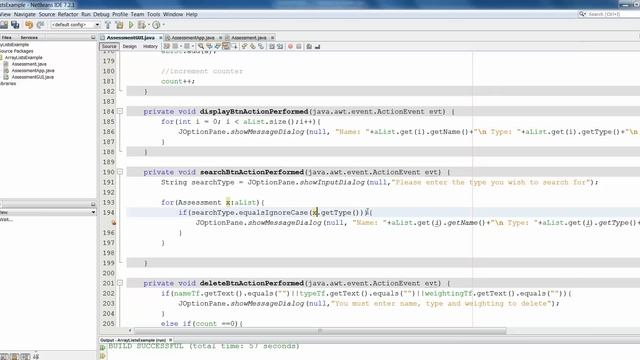Click the Shift Line Left icon
This screenshot has width=640, height=360.
coord(272,47)
